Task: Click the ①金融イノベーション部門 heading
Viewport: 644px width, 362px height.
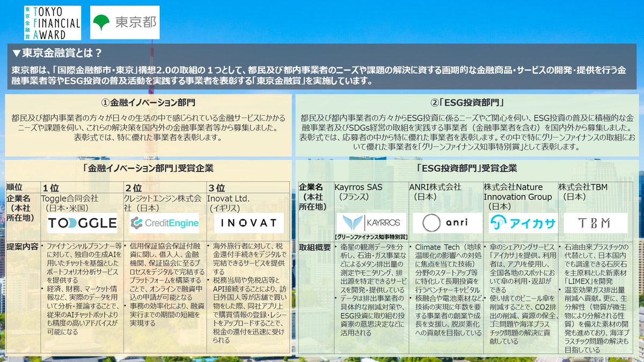Action: (148, 102)
